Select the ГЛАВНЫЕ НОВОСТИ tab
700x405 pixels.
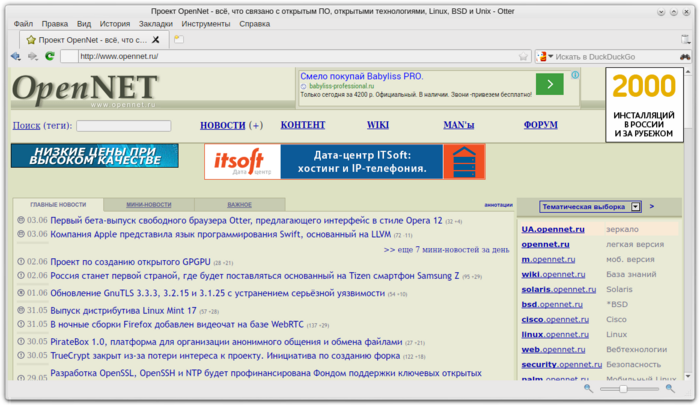pyautogui.click(x=58, y=205)
